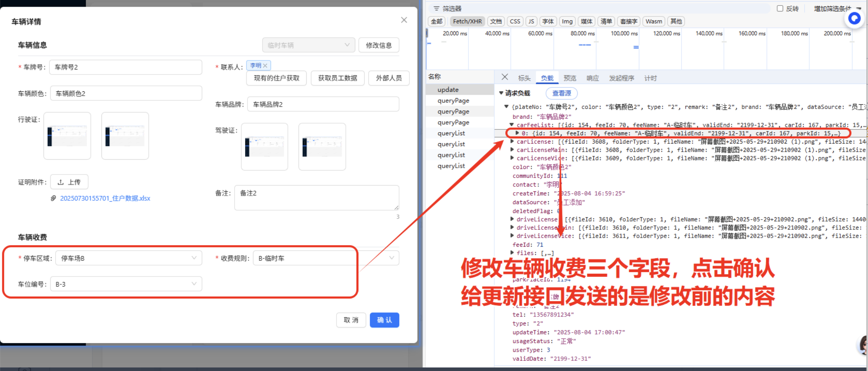The height and width of the screenshot is (371, 868).
Task: Switch to the 响应 tab
Action: tap(592, 78)
